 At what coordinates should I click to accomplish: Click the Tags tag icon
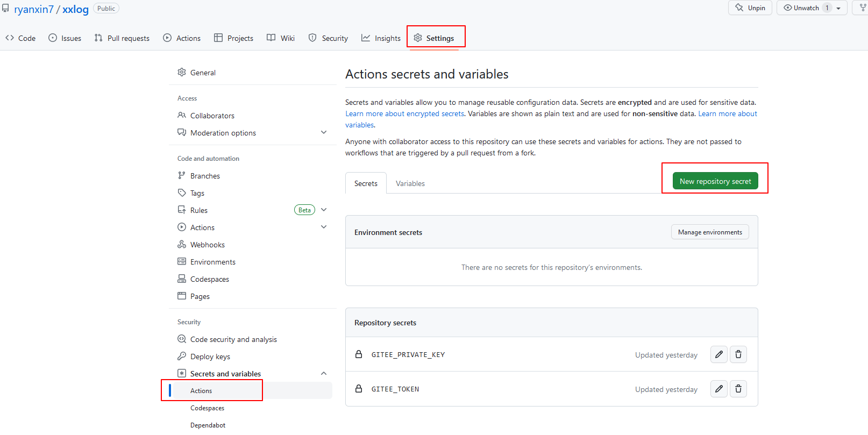click(x=182, y=192)
